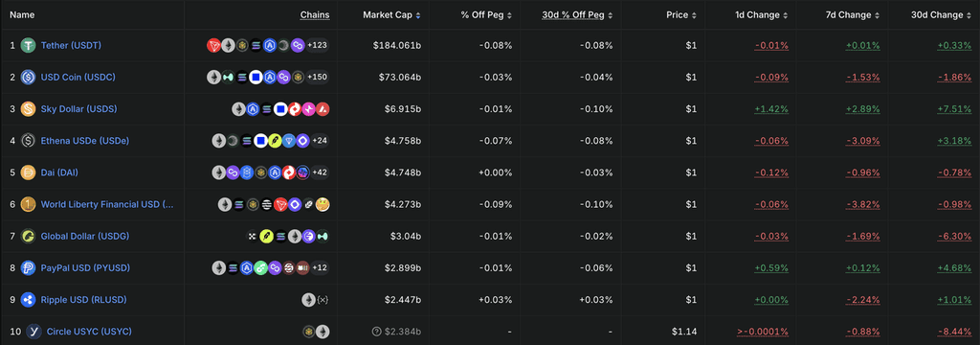Click the PayPal USD logo icon
This screenshot has width=980, height=345.
click(28, 267)
